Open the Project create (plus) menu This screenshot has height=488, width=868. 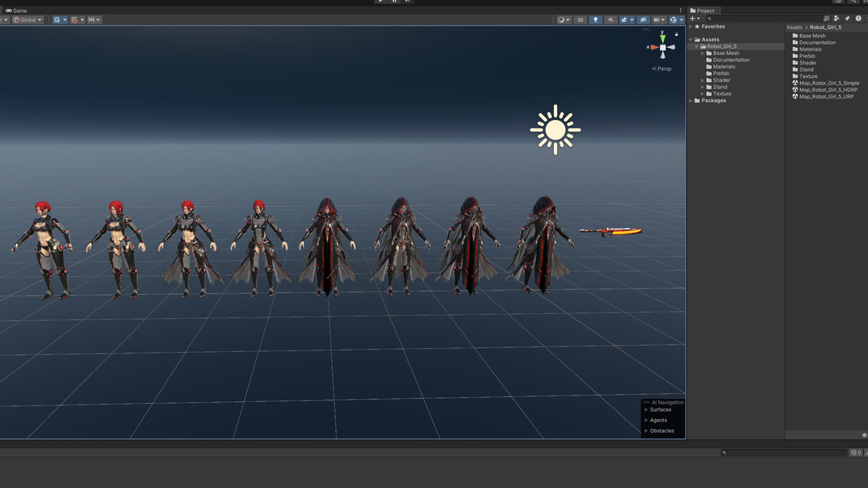pyautogui.click(x=694, y=18)
